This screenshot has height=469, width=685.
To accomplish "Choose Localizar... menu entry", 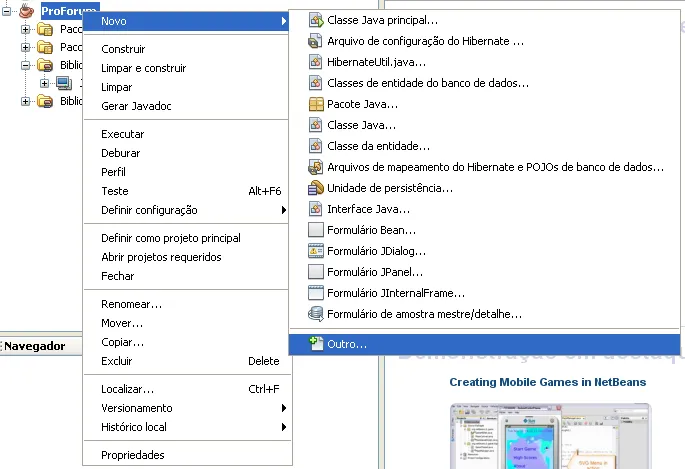I will point(188,389).
